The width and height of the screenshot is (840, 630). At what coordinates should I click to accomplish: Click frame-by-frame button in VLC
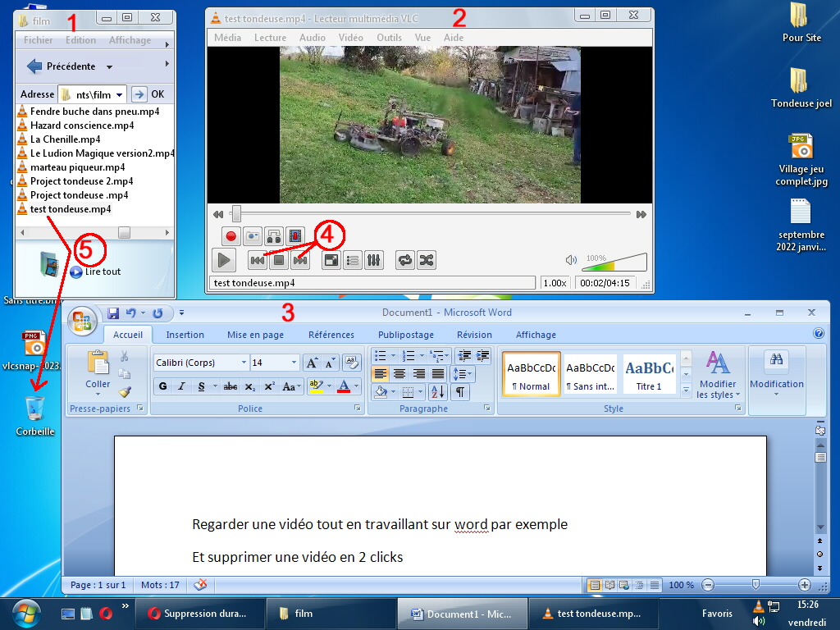click(294, 235)
